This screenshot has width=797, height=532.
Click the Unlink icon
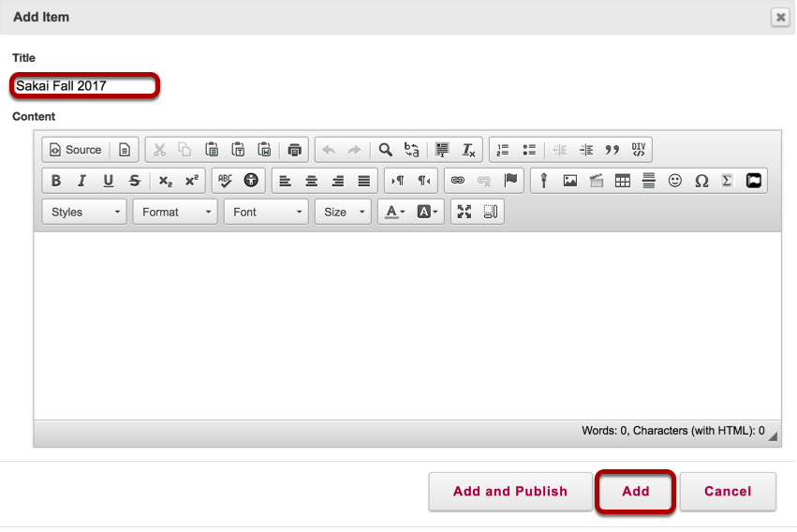(x=484, y=181)
